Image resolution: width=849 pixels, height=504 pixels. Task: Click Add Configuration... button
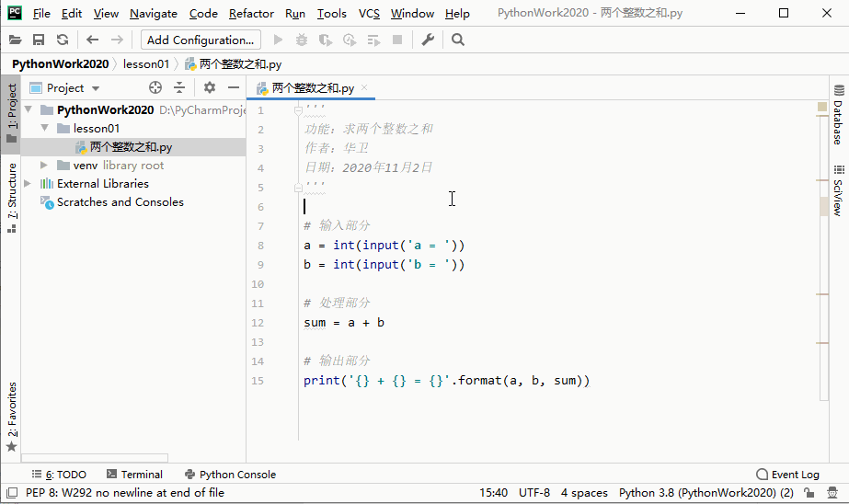pos(201,40)
